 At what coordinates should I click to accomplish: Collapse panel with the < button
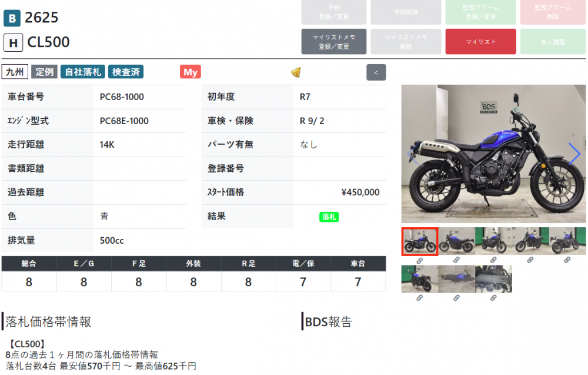[x=376, y=72]
